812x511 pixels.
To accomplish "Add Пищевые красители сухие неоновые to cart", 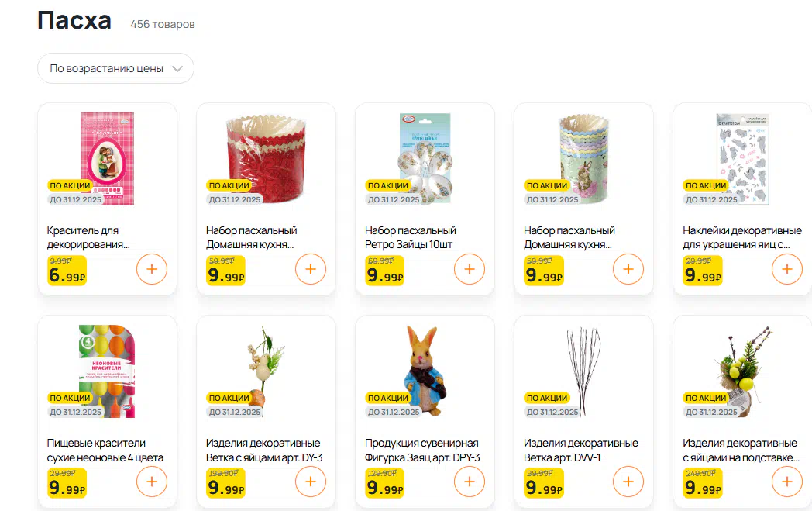I will (152, 482).
